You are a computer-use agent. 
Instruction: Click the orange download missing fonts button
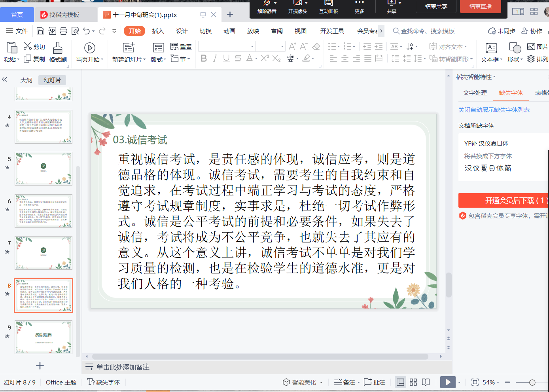click(x=503, y=201)
